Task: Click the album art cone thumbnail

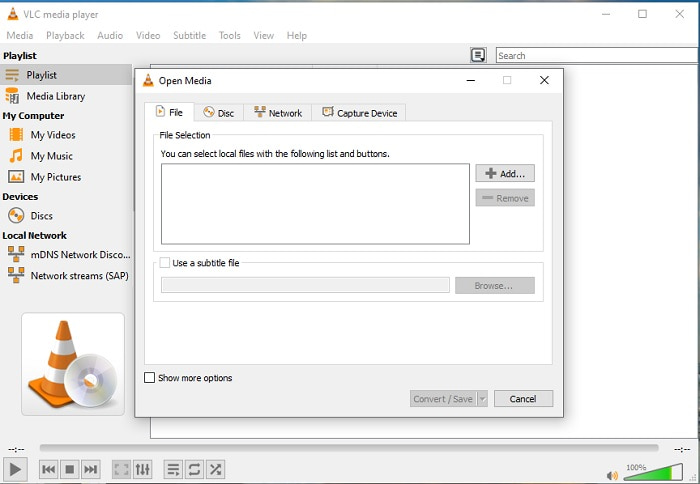Action: pos(73,364)
